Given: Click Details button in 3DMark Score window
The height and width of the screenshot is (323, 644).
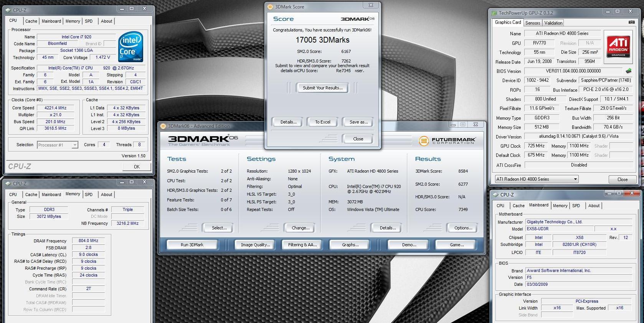Looking at the screenshot, I should (288, 122).
